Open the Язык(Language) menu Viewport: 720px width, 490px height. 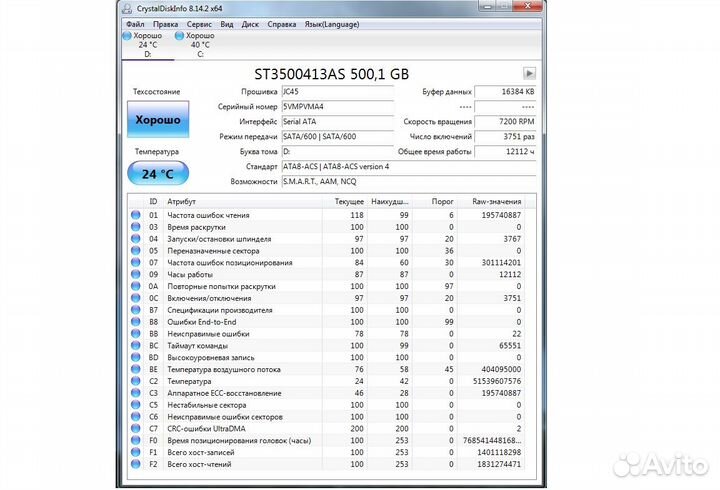[x=332, y=24]
